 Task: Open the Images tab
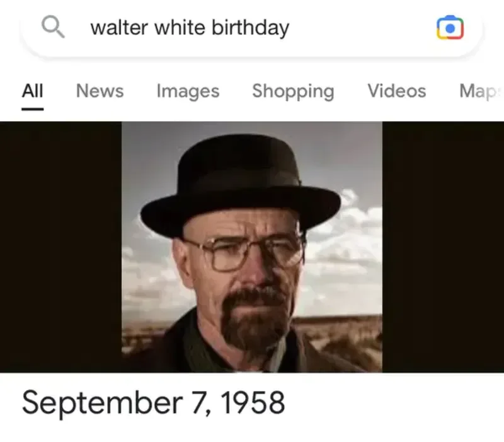pyautogui.click(x=188, y=91)
